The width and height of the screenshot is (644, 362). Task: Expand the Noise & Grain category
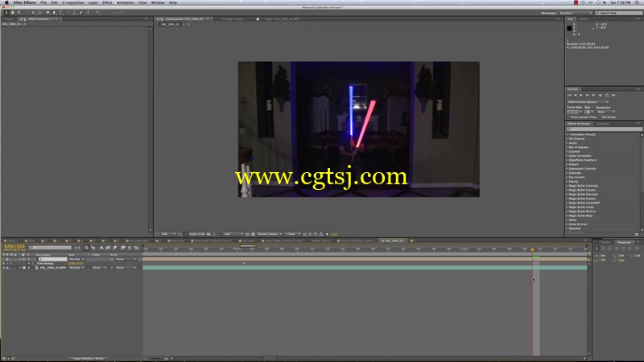tap(568, 224)
